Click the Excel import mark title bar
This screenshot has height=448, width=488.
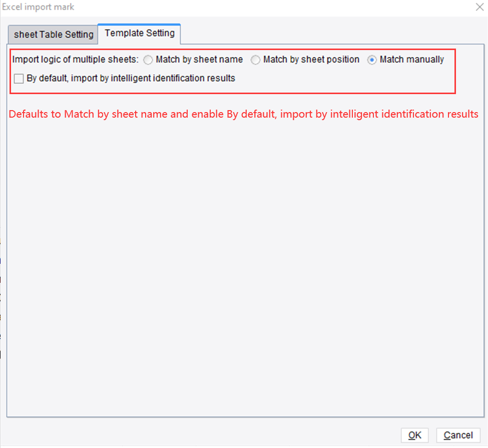[x=200, y=7]
